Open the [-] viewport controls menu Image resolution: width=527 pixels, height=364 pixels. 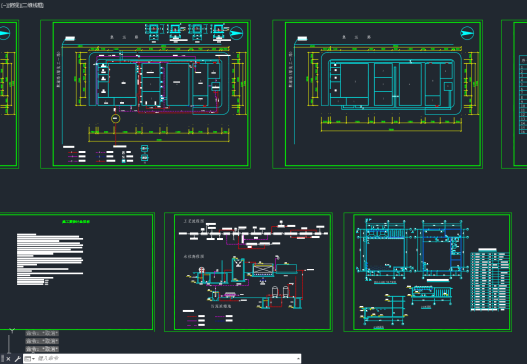[3, 5]
